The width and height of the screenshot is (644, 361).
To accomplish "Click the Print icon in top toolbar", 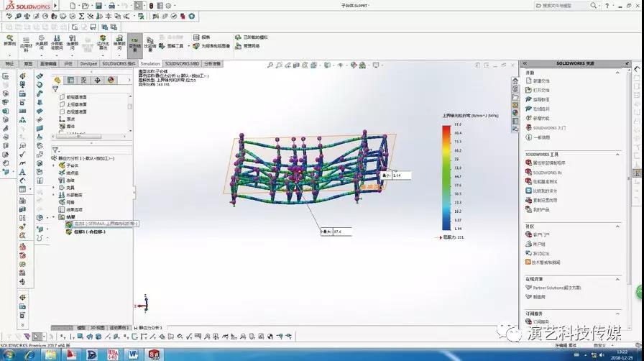I will (x=111, y=6).
